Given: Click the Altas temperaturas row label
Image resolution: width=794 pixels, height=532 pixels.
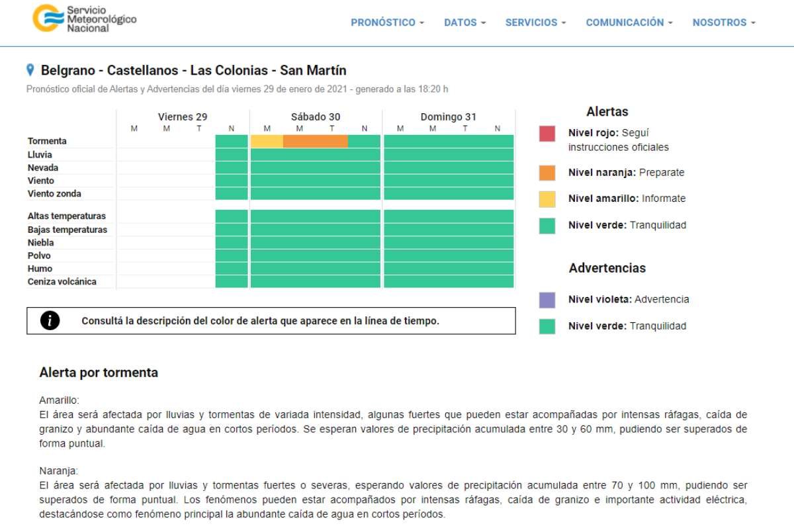Looking at the screenshot, I should click(67, 216).
